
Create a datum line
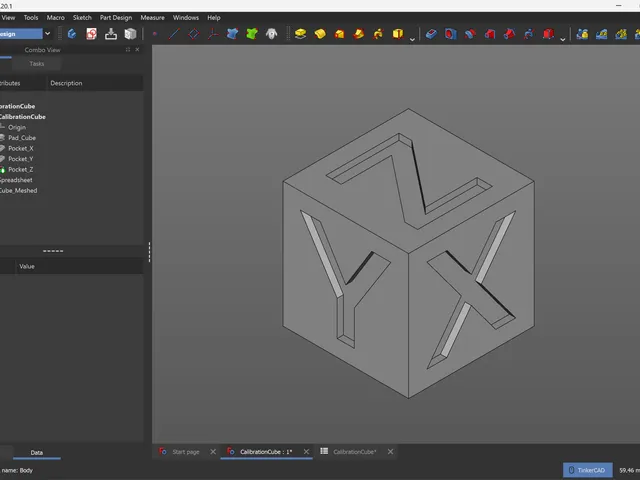pos(174,33)
